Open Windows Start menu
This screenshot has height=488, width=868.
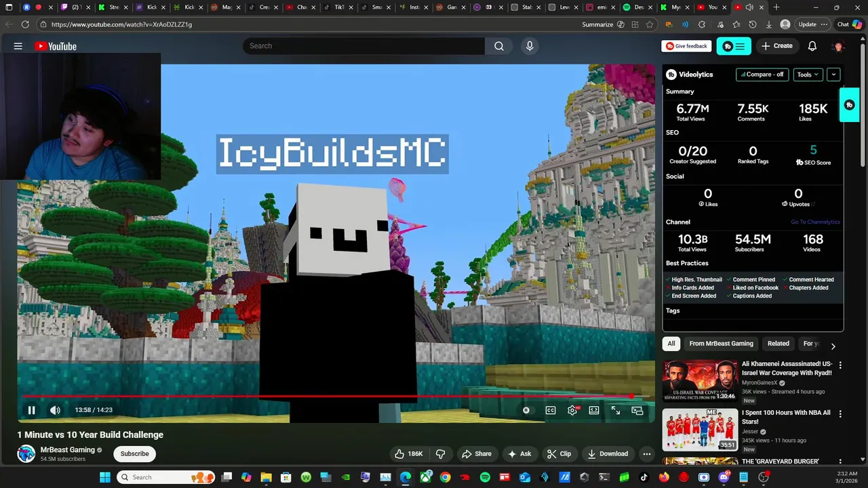[105, 477]
